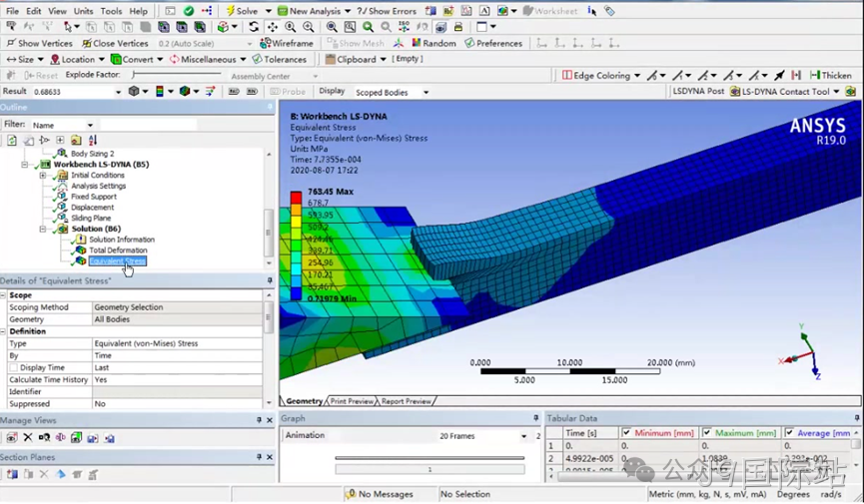Open the Result scale value dropdown
This screenshot has height=504, width=864.
pos(118,92)
